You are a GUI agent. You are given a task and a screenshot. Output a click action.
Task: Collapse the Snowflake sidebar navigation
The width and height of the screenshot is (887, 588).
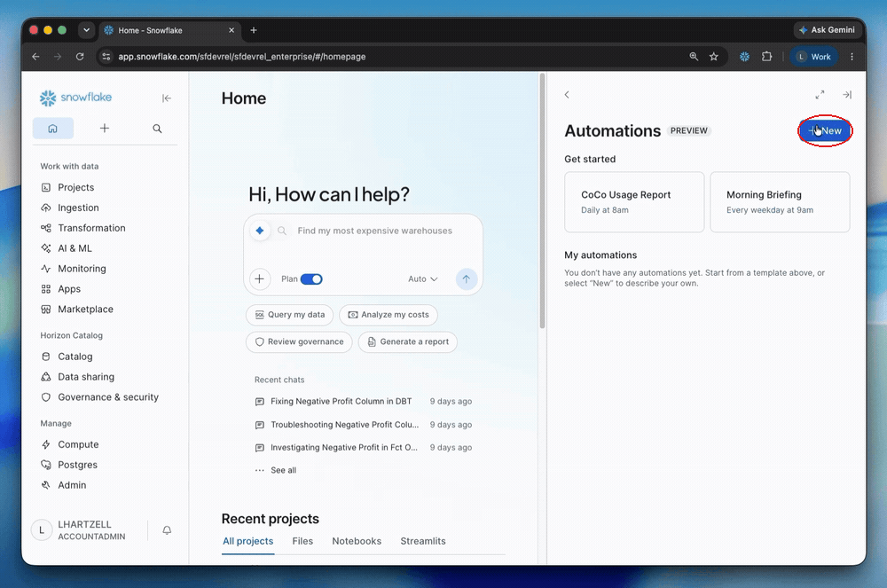167,98
